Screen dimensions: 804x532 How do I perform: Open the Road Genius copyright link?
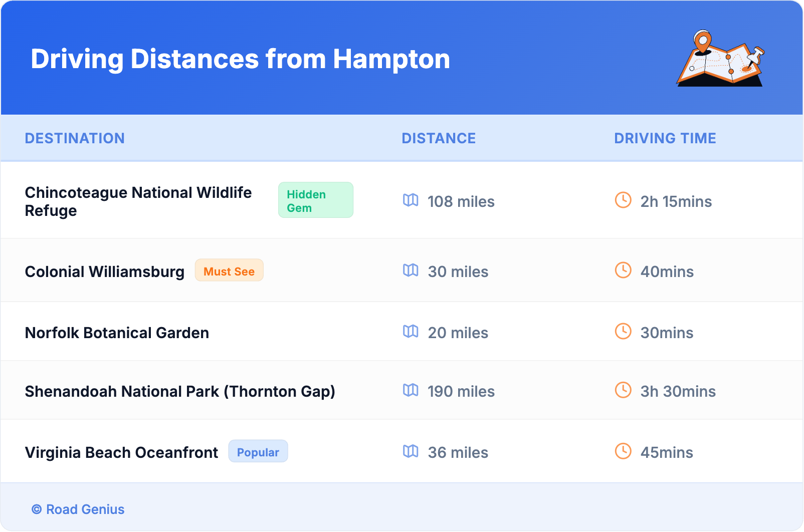click(x=79, y=509)
